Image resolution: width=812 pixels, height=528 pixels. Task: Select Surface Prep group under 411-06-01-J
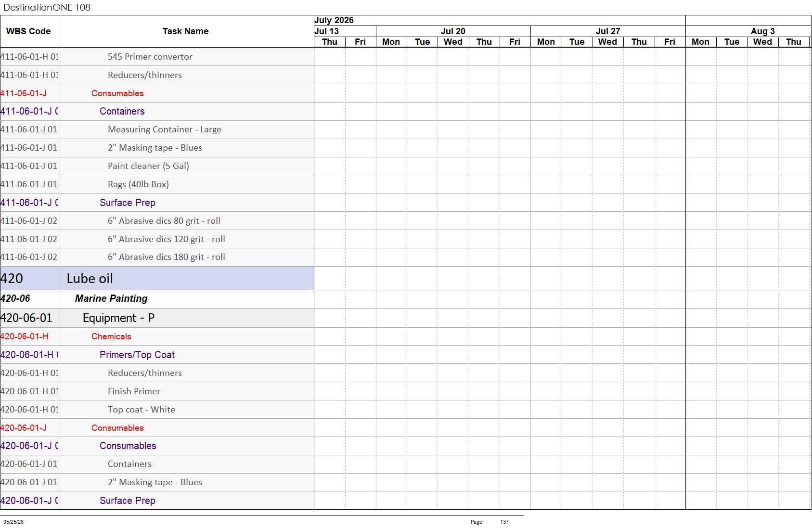click(157, 203)
